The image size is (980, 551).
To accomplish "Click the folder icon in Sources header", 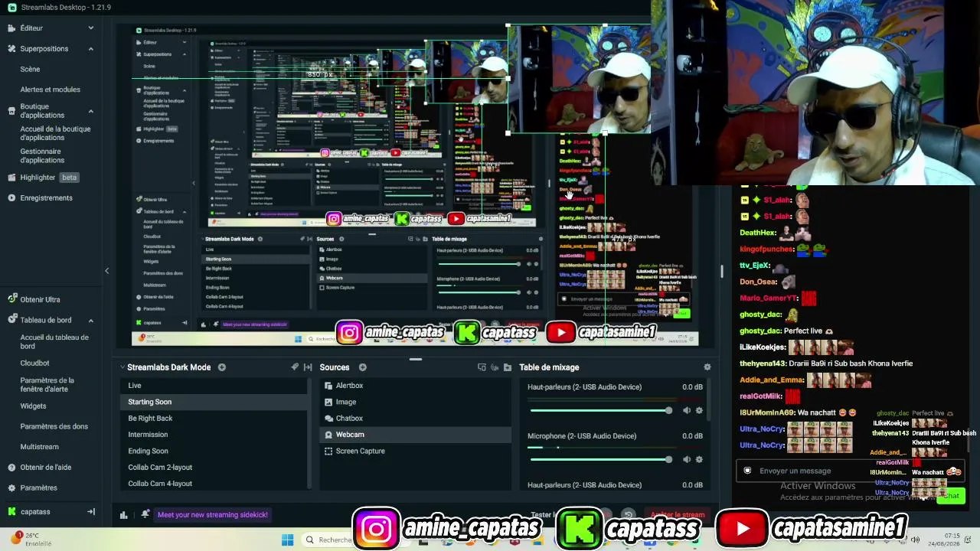I will (508, 367).
